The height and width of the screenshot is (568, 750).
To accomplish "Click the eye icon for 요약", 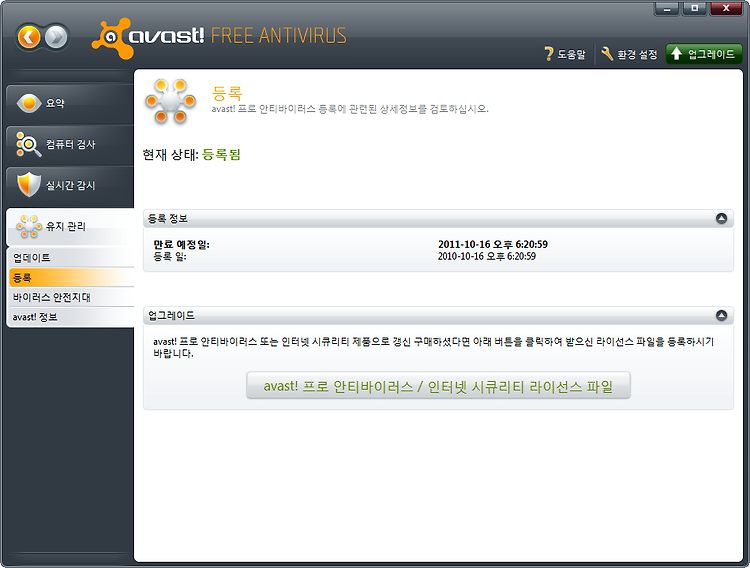I will click(29, 103).
